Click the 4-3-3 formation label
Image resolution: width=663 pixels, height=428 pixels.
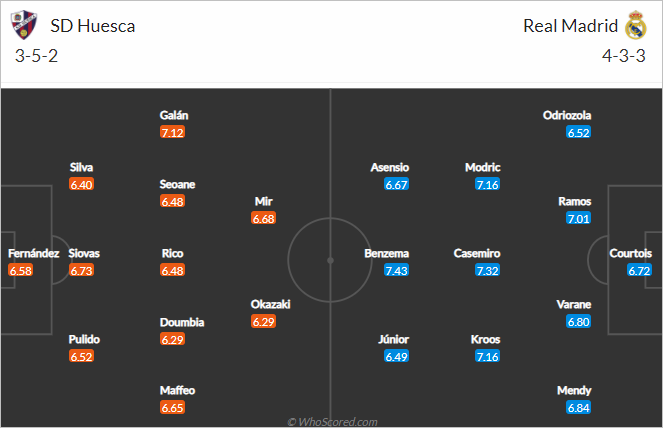[624, 56]
